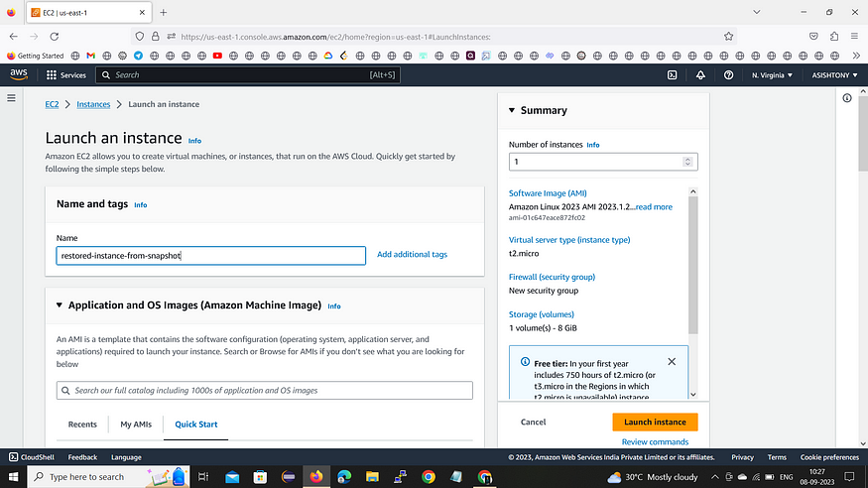Image resolution: width=868 pixels, height=488 pixels.
Task: Open the Services grid menu
Action: click(65, 75)
